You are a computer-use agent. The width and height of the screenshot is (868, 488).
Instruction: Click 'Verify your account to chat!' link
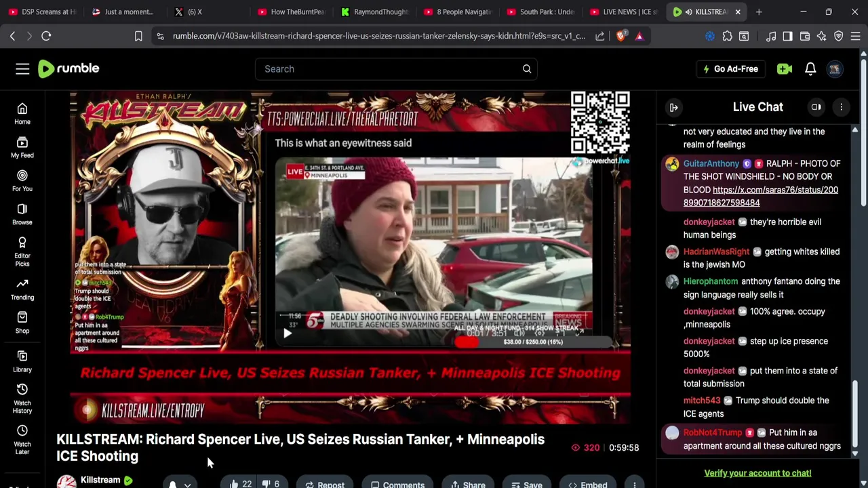point(757,473)
